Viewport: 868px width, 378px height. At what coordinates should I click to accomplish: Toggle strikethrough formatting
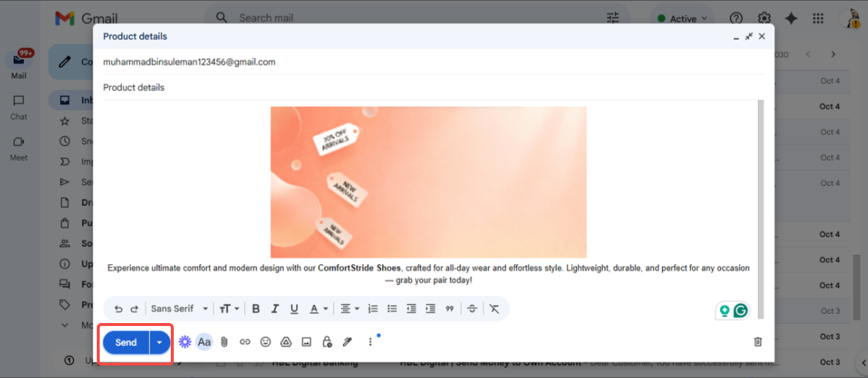[471, 309]
